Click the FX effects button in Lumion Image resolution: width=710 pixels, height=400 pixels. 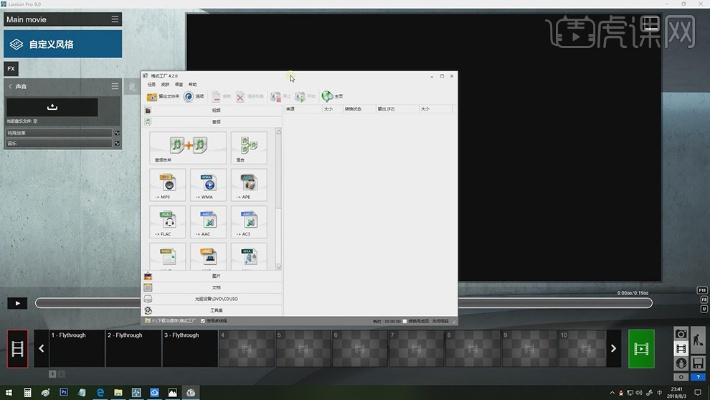click(x=11, y=69)
